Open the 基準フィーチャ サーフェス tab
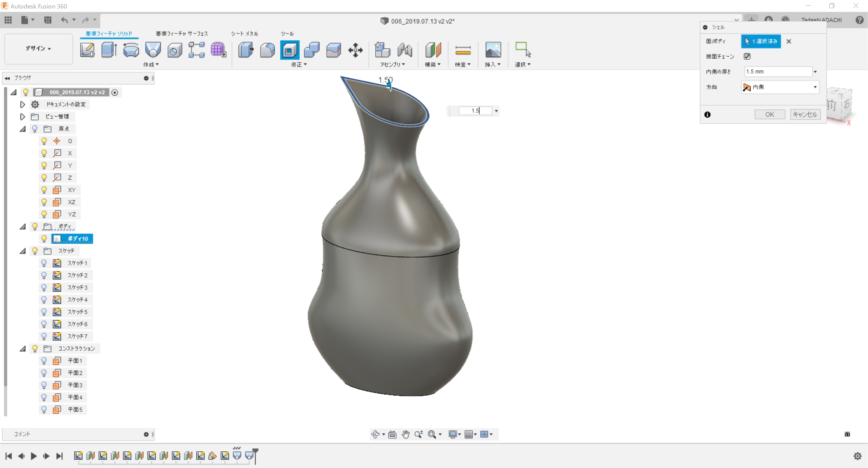 click(x=182, y=34)
